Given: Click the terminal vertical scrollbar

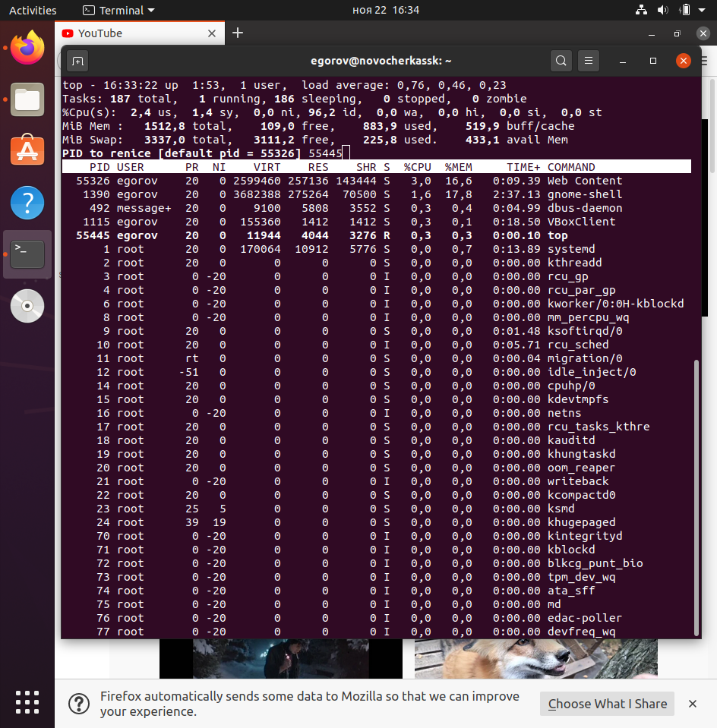Looking at the screenshot, I should click(x=696, y=493).
